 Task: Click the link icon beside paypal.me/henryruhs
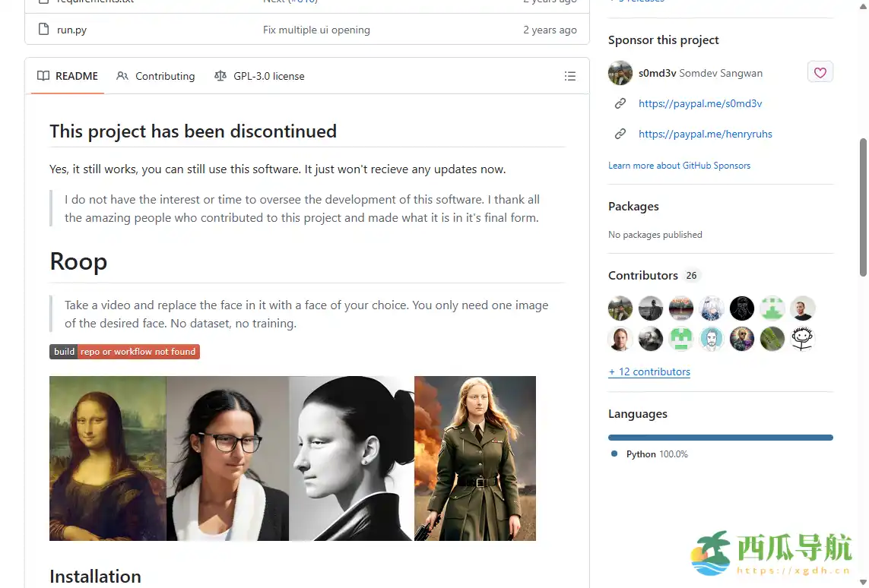click(x=620, y=134)
